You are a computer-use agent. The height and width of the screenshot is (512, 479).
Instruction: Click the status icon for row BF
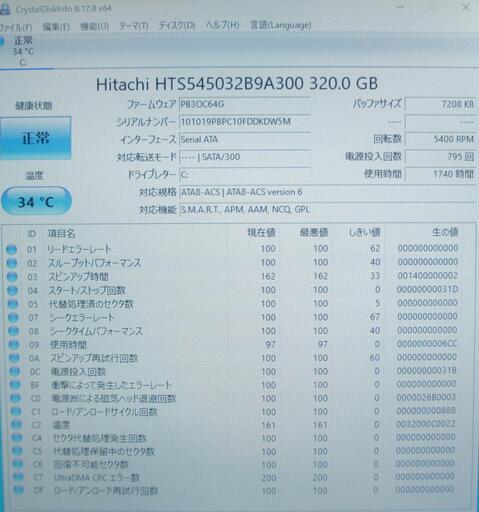15,385
